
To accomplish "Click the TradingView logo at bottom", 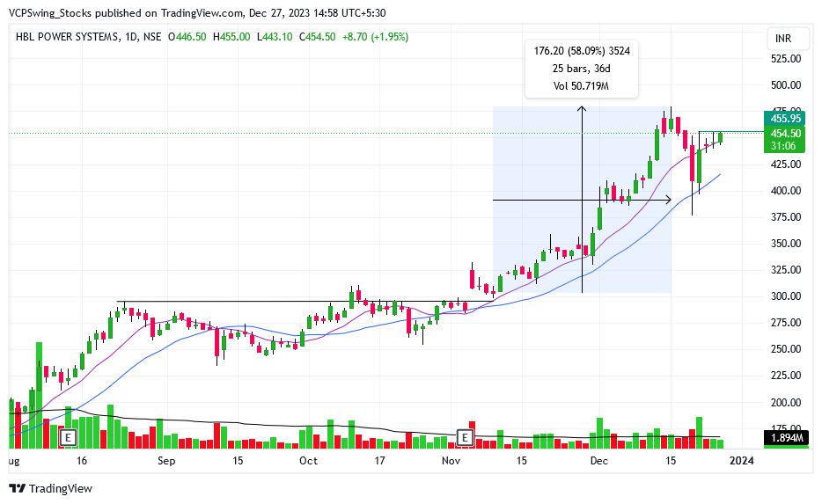I will [x=51, y=489].
